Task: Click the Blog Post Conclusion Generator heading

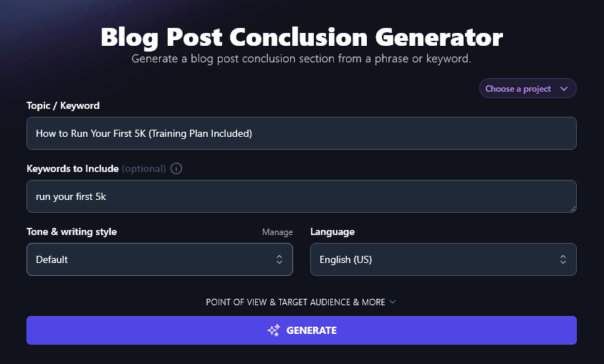Action: point(302,37)
